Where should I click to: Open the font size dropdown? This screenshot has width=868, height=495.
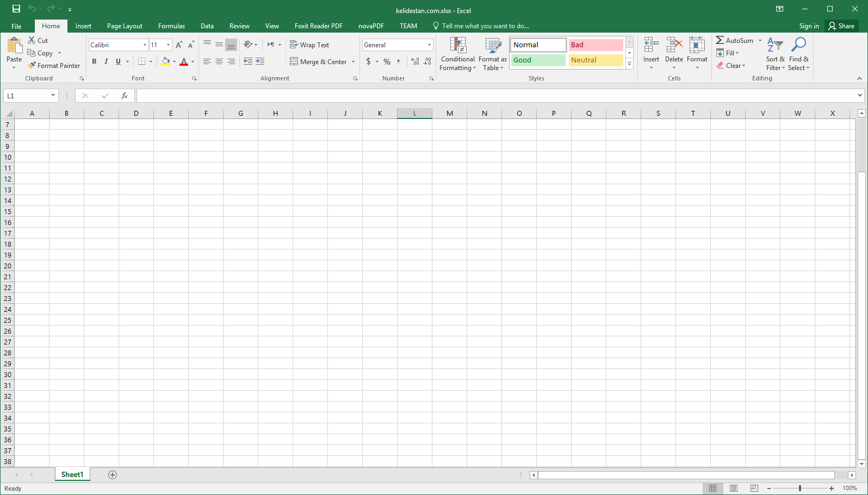168,45
